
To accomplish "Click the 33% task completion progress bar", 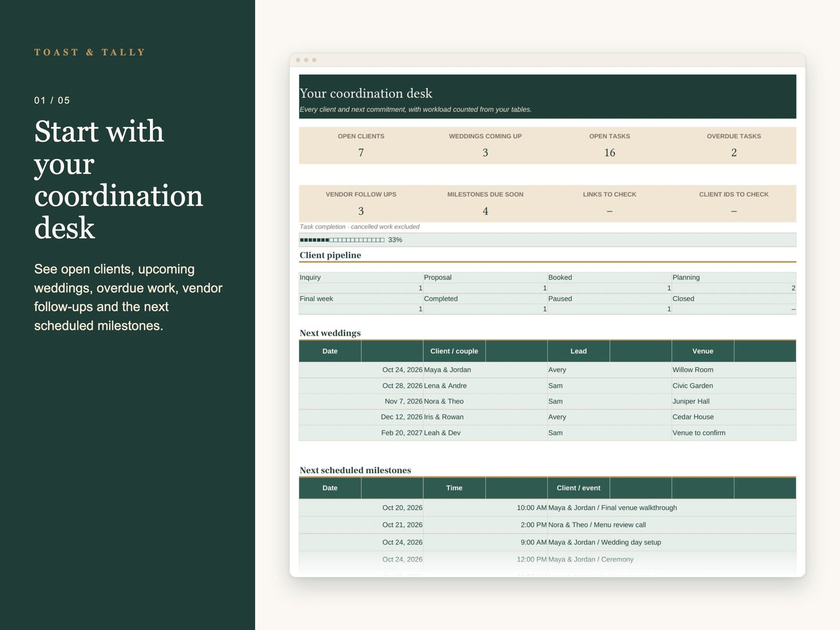I will pos(547,240).
